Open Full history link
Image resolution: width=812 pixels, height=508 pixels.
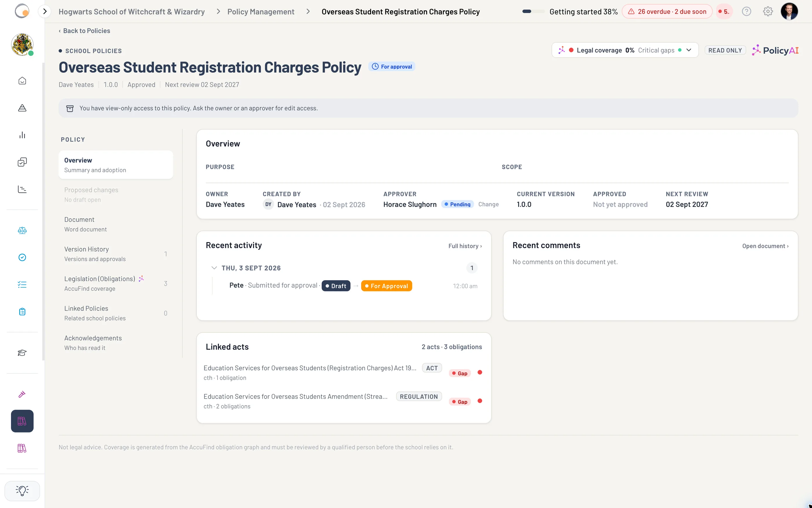pyautogui.click(x=465, y=246)
